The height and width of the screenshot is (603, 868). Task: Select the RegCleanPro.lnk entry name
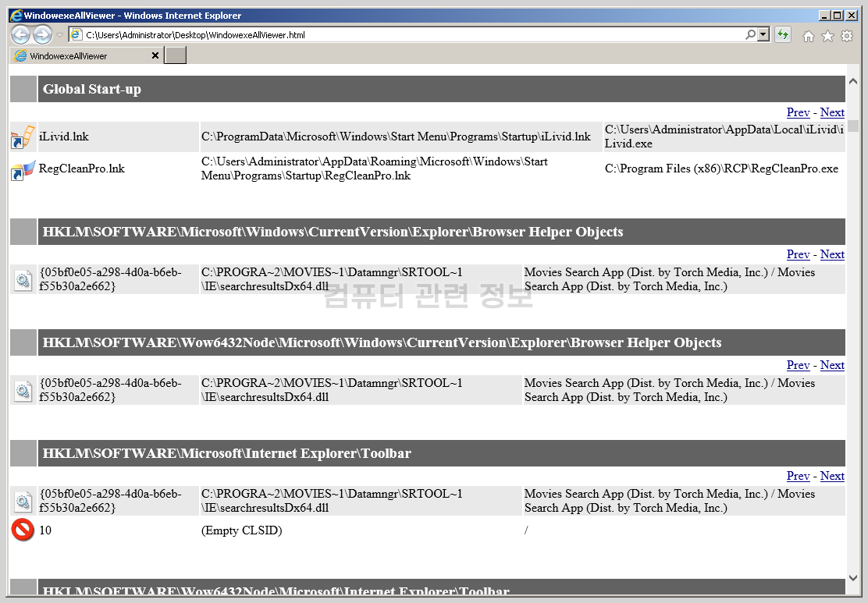click(x=82, y=168)
